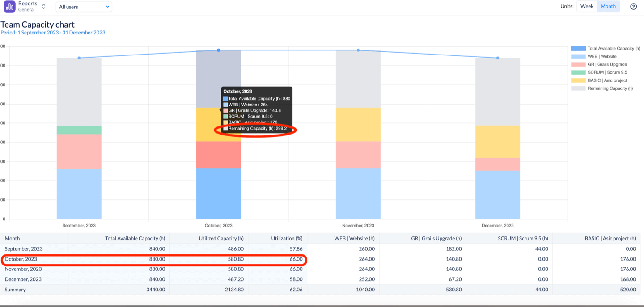The width and height of the screenshot is (644, 307).
Task: Click the Total Available Capacity column header
Action: [135, 238]
